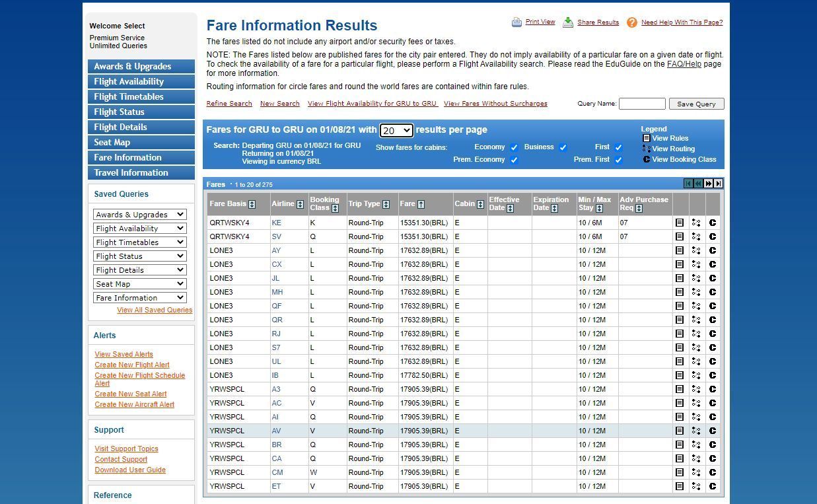Open the Print View printer icon

516,22
